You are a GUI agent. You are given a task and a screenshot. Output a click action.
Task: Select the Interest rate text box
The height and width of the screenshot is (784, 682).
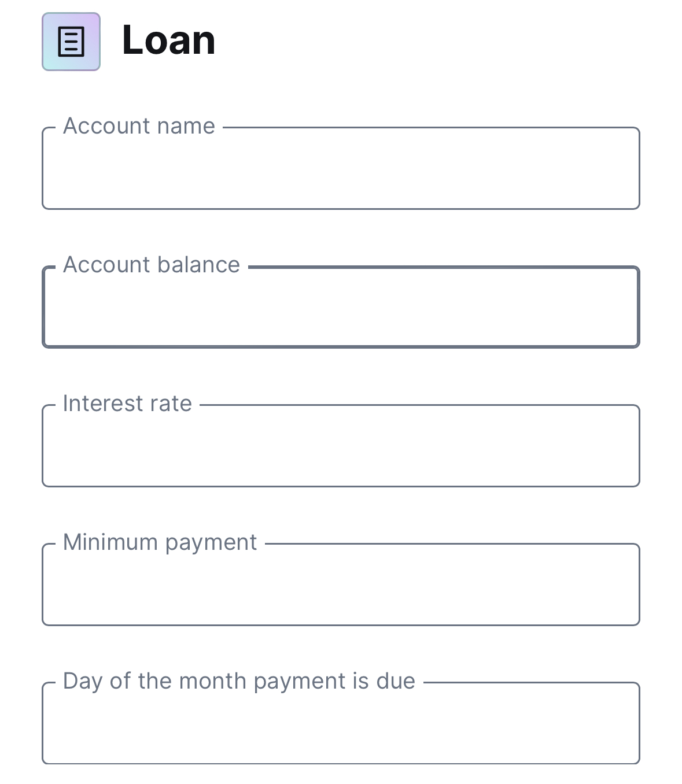pos(341,446)
